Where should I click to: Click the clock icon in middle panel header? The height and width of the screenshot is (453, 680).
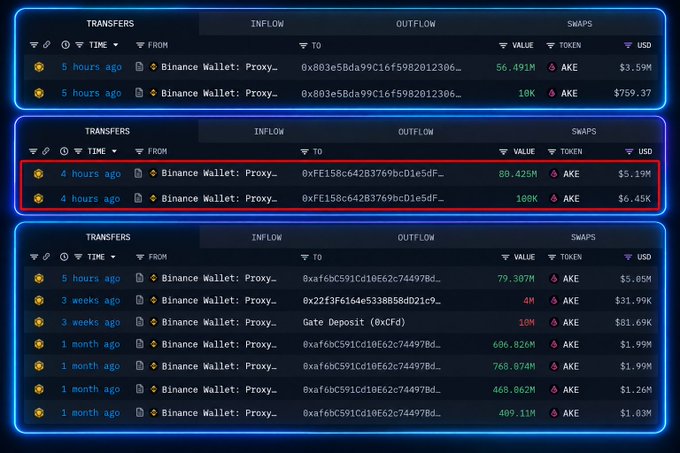point(64,151)
